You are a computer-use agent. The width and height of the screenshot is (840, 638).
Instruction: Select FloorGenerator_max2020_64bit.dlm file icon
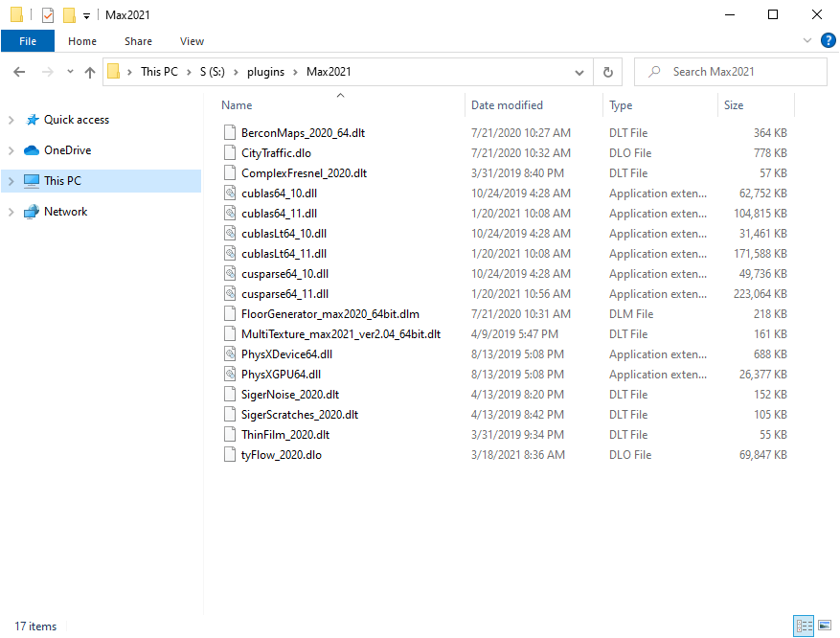point(230,313)
